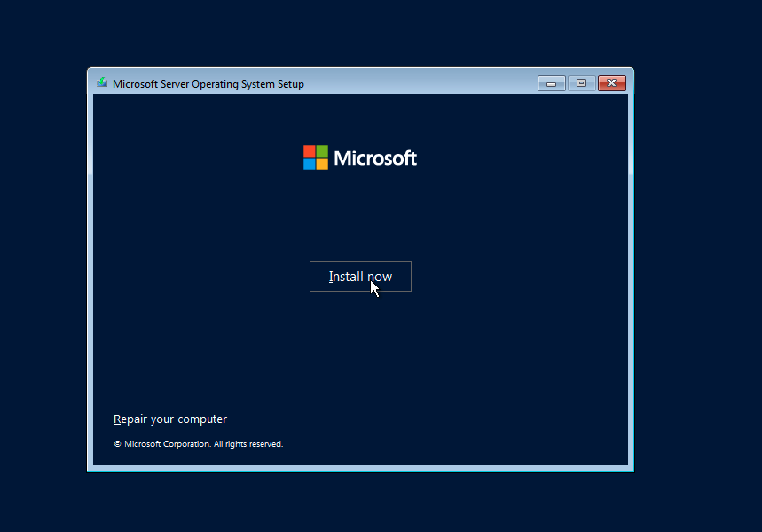Click the "Microsoft Corporation. All rights reserved." text
Viewport: 762px width, 532px height.
[x=204, y=444]
